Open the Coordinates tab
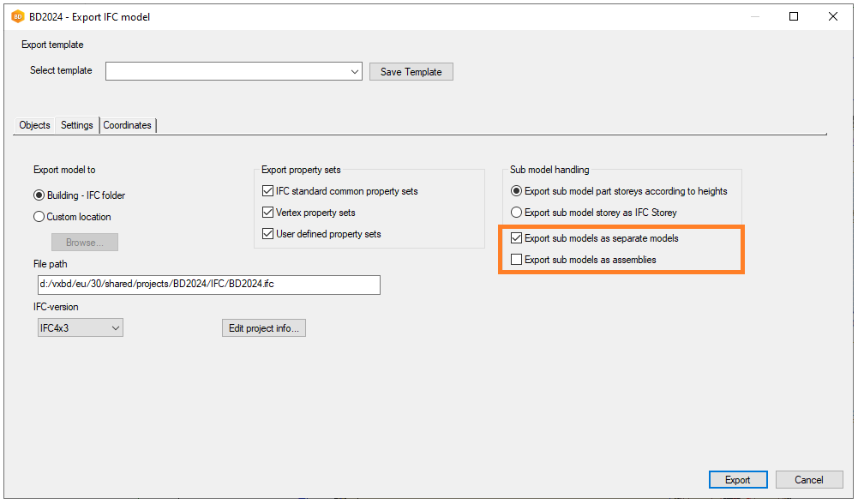 pos(127,125)
